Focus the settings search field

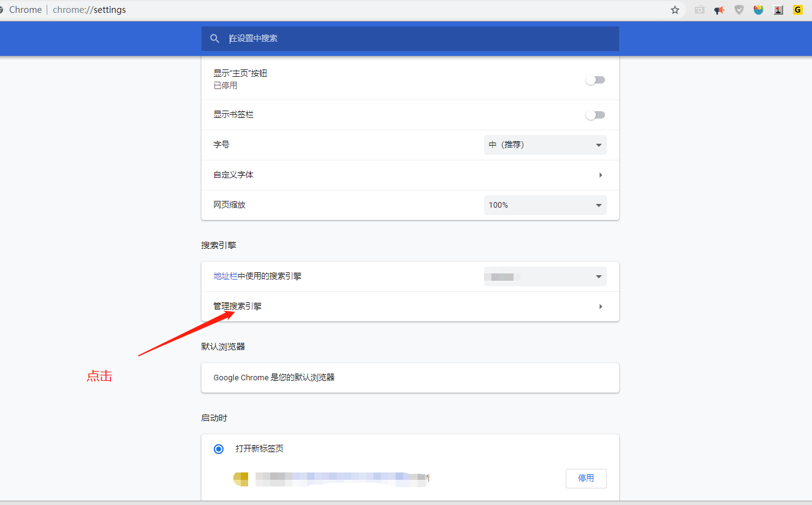point(410,39)
